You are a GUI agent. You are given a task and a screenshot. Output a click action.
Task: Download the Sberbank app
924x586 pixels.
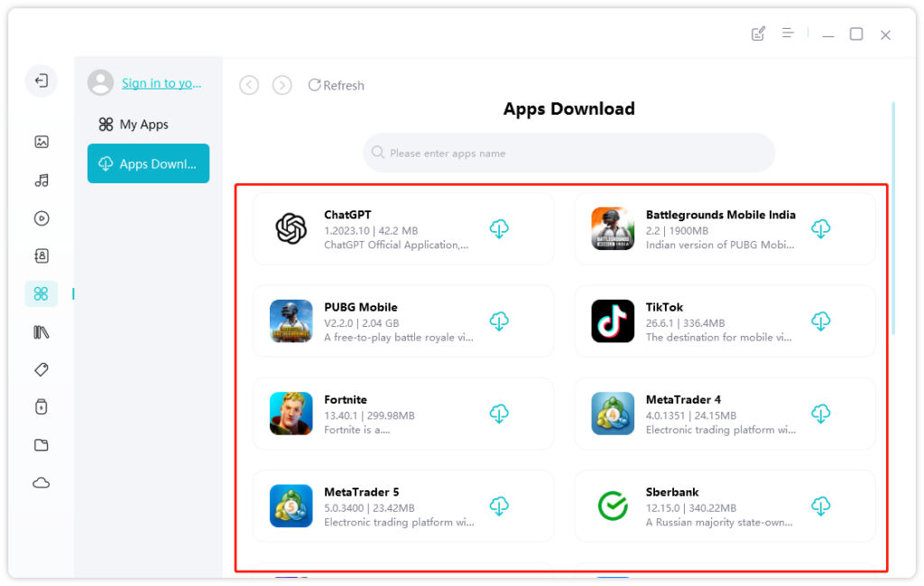(820, 506)
